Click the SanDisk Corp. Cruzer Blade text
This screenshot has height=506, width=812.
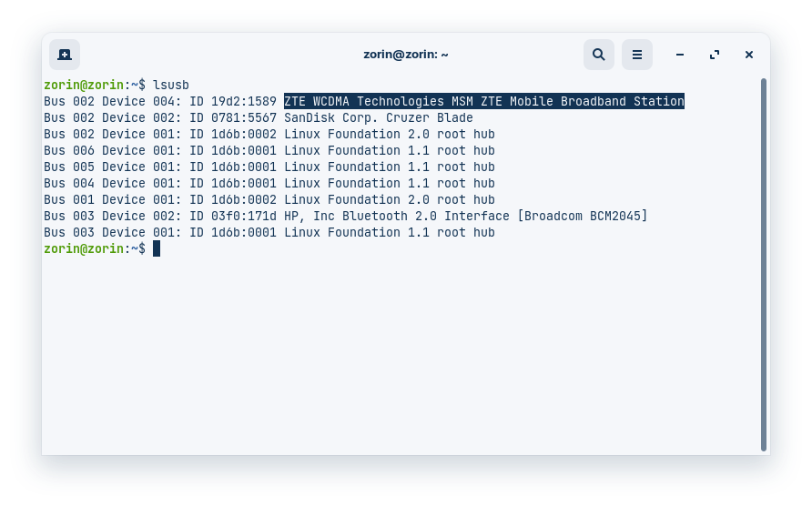[x=378, y=117]
